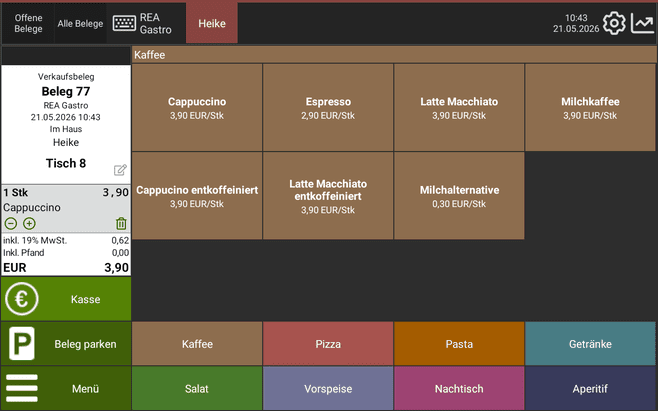Add a Cappuccino to the receipt
The image size is (658, 411).
(x=197, y=107)
